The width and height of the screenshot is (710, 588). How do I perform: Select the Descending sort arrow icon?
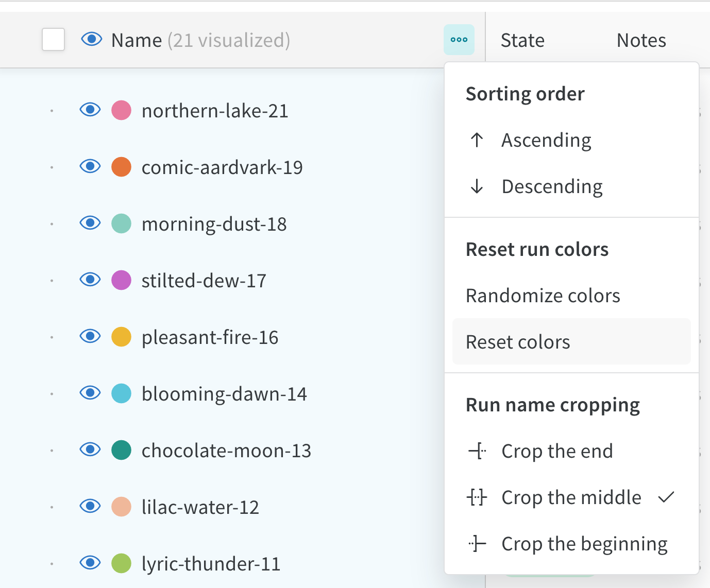point(477,186)
